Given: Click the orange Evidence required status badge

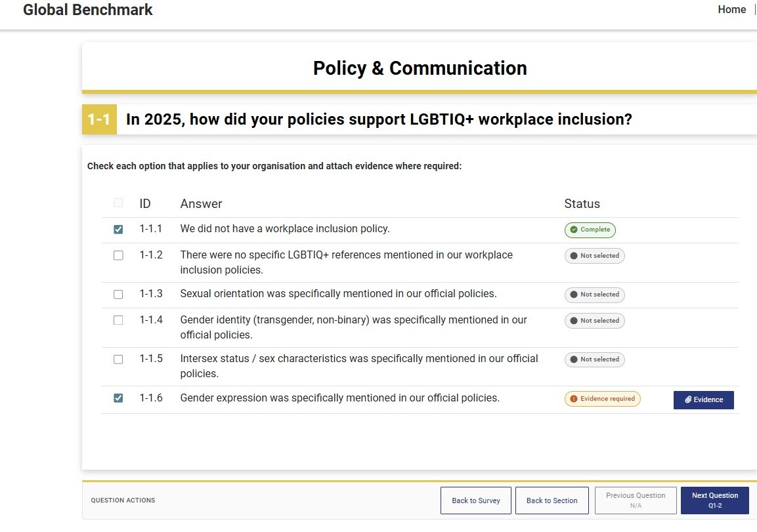Looking at the screenshot, I should pos(602,399).
